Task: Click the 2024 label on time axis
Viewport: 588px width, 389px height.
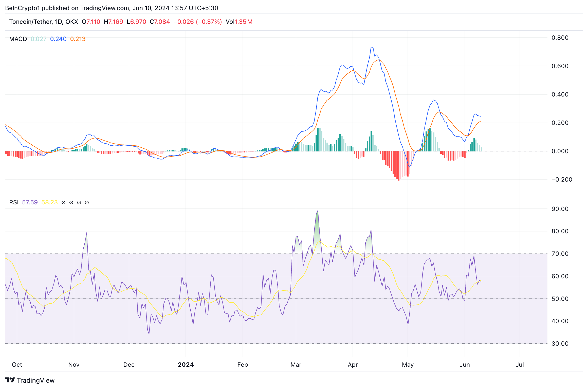Action: tap(186, 364)
